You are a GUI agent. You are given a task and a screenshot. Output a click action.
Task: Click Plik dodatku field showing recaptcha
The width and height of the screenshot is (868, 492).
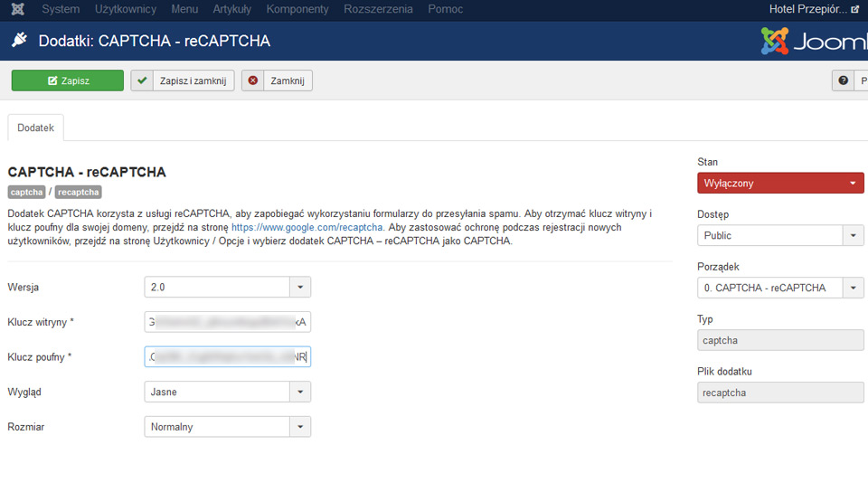[780, 393]
